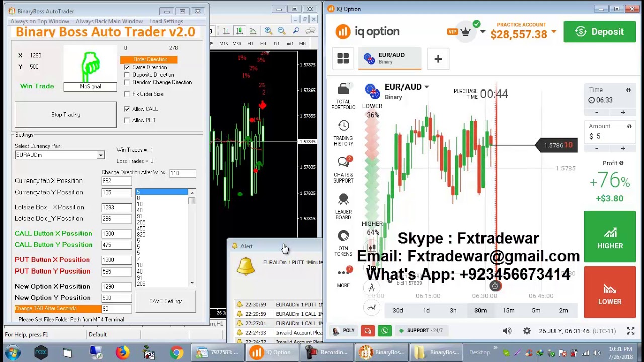Open OTN Tokens in IQ Option sidebar

343,243
